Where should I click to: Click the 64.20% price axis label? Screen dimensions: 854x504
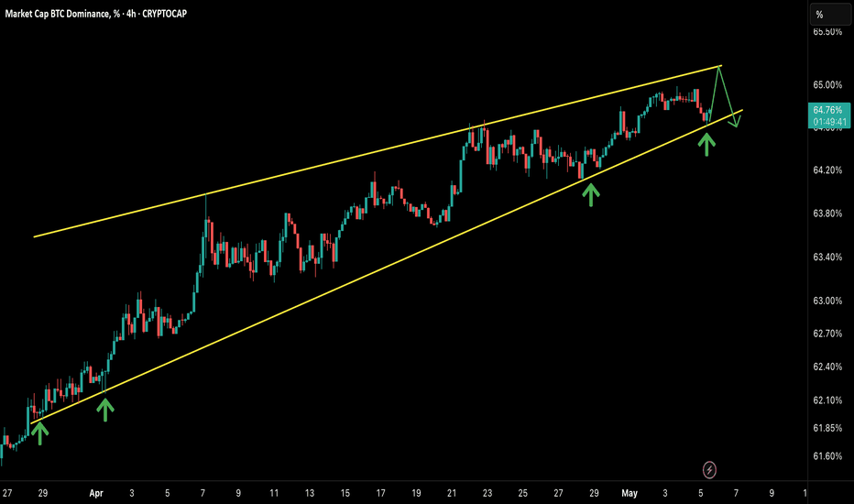pos(827,170)
